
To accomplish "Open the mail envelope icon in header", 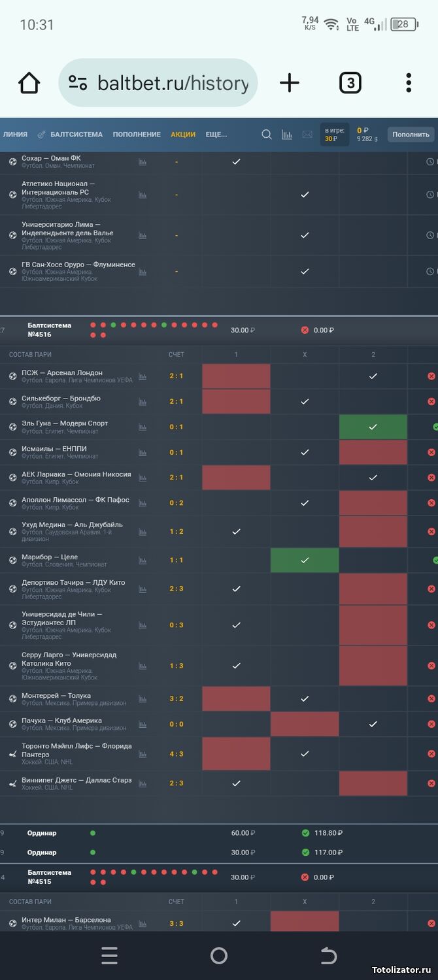I will [307, 135].
